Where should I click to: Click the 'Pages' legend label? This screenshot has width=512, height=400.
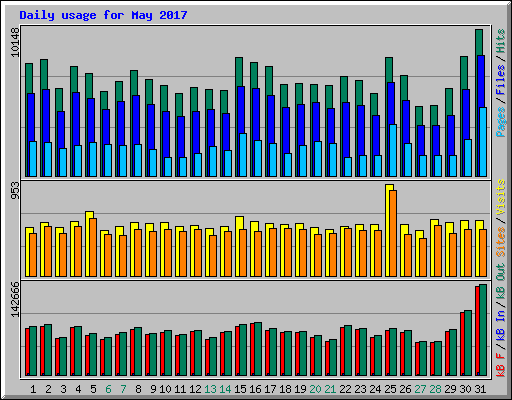click(500, 122)
